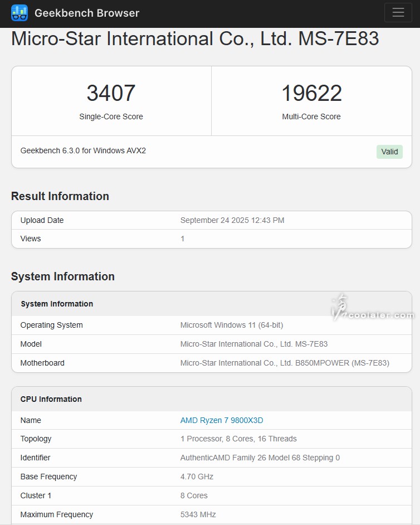Image resolution: width=420 pixels, height=525 pixels.
Task: Click the Multi-Core Score label
Action: tap(311, 116)
